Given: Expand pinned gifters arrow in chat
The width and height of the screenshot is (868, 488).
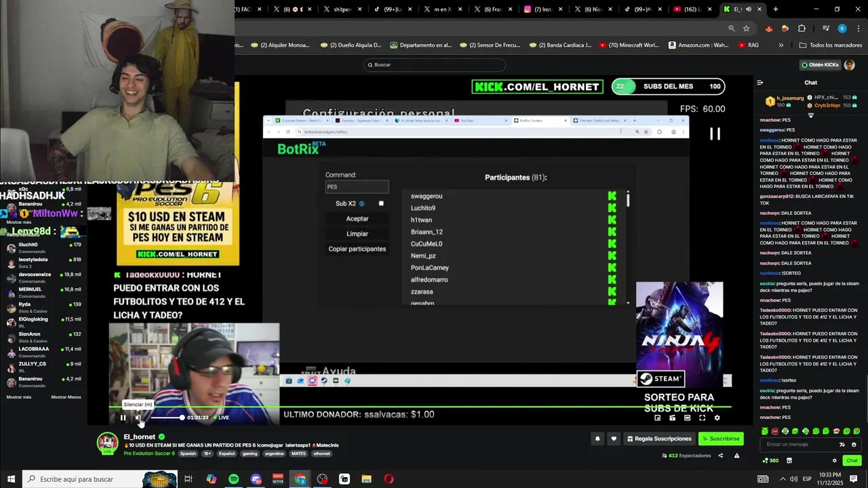Looking at the screenshot, I should point(810,115).
